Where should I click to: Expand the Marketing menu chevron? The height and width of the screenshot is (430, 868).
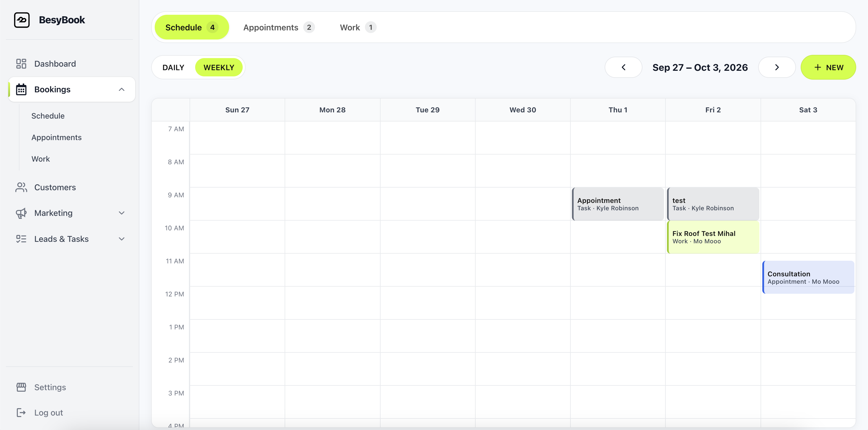[x=122, y=213]
